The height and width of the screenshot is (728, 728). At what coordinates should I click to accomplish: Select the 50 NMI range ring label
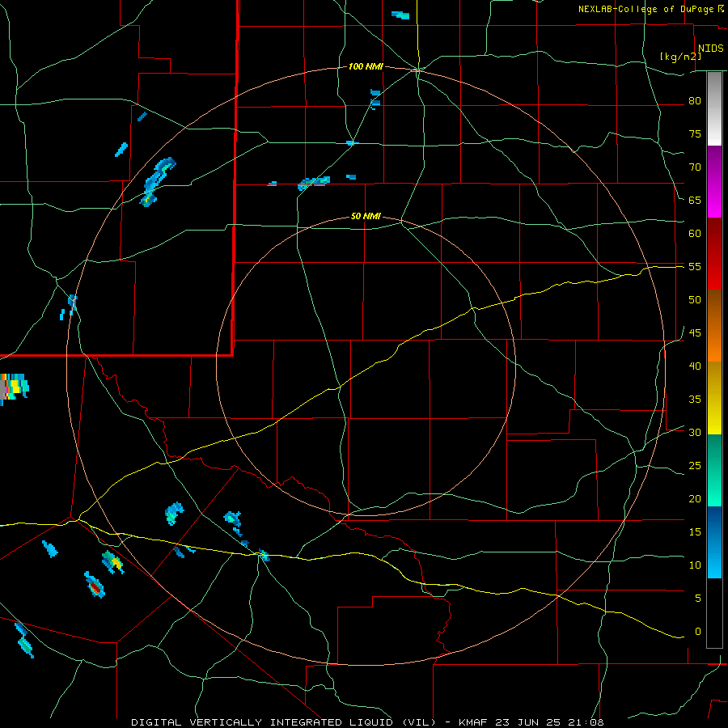tap(366, 216)
